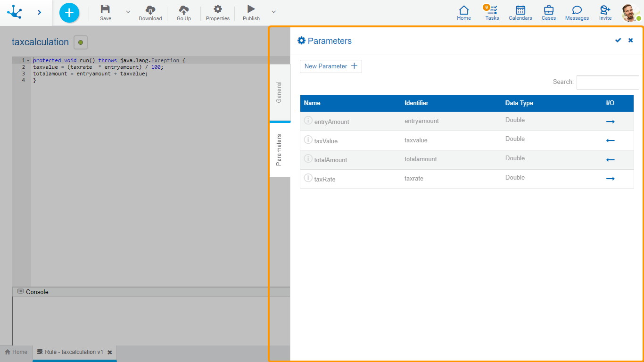The width and height of the screenshot is (644, 362).
Task: Switch to the General side tab
Action: pos(279,92)
